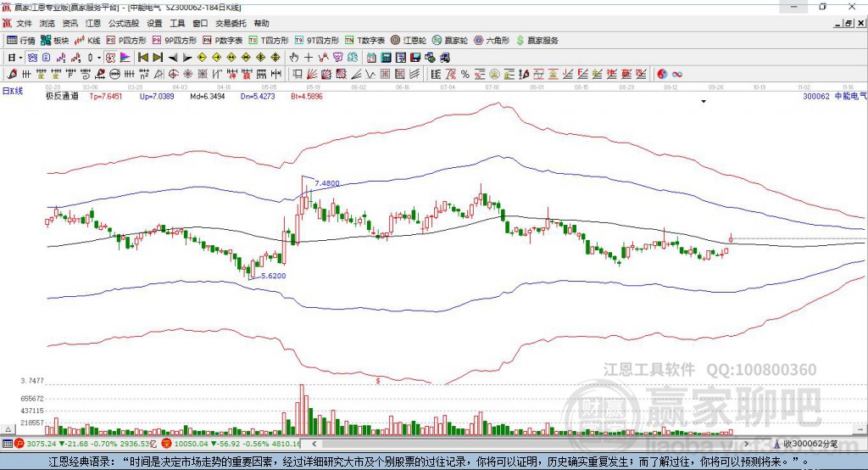
Task: Click the Shenzhen index 10050.04 status entry
Action: [231, 444]
